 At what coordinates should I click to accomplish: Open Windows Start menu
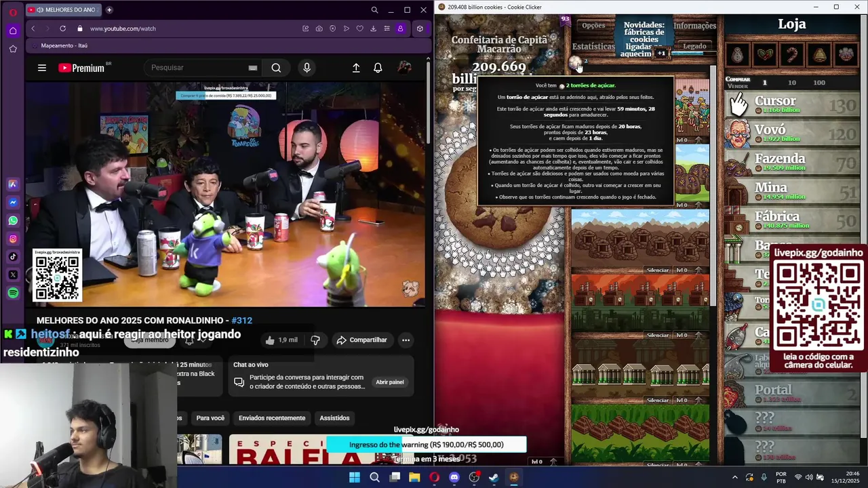tap(355, 477)
